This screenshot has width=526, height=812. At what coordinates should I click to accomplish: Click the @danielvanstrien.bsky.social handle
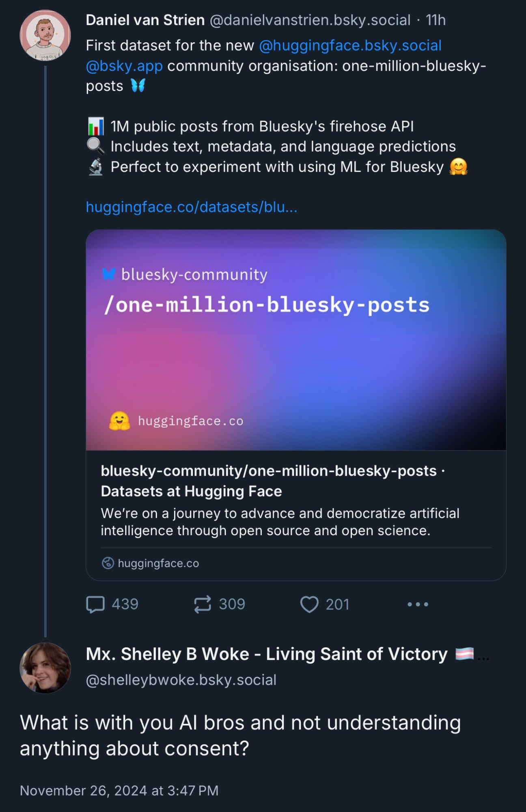[310, 20]
